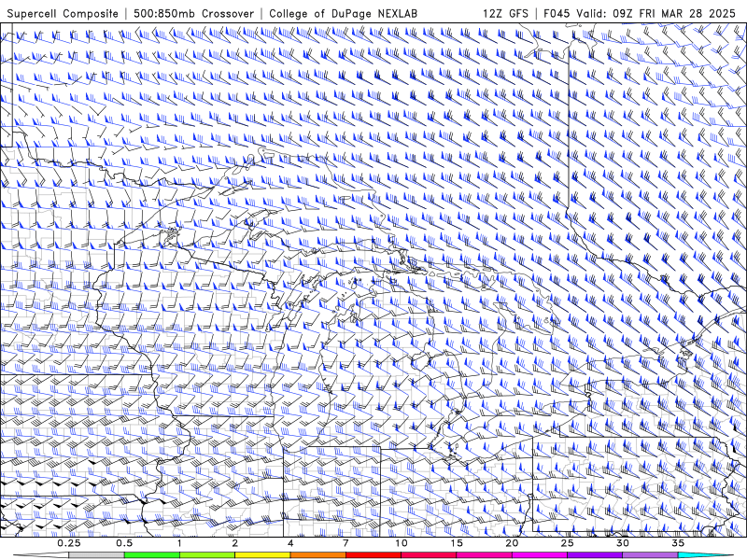
Task: Click the legend value "30"
Action: tap(623, 543)
